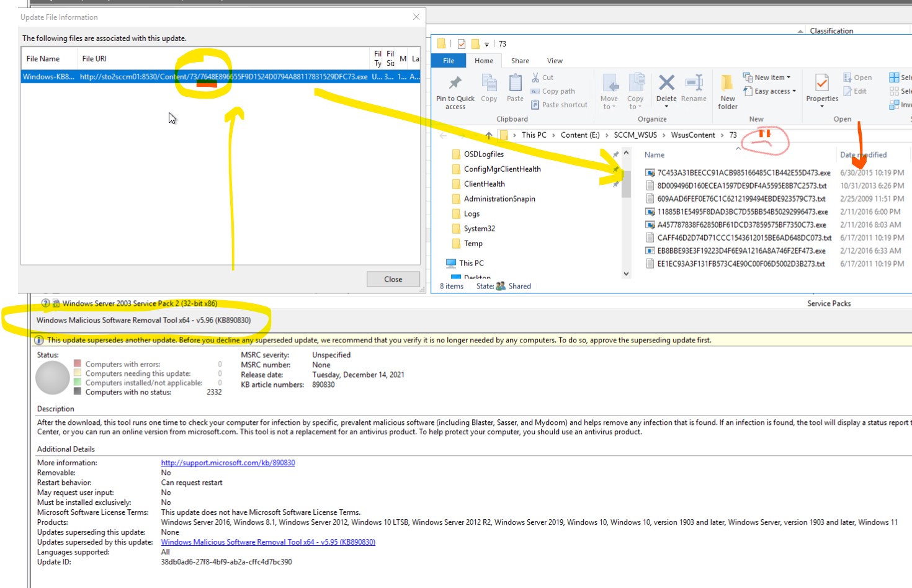
Task: Click the Rename icon in ribbon
Action: [694, 88]
